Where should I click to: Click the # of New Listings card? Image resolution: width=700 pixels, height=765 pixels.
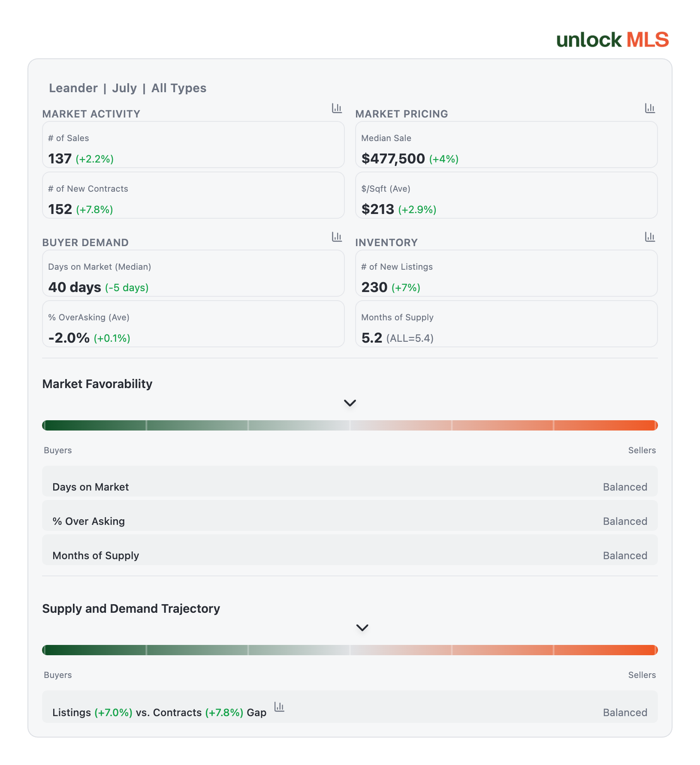[x=507, y=273]
